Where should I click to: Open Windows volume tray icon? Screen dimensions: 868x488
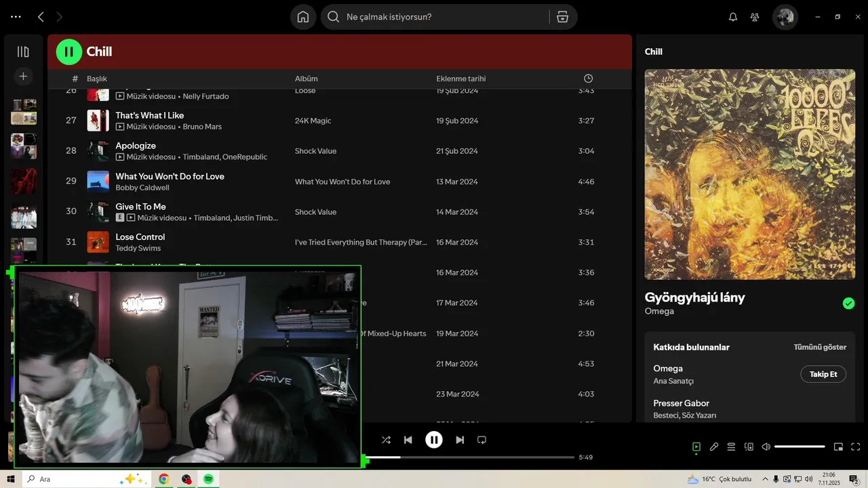[x=808, y=479]
